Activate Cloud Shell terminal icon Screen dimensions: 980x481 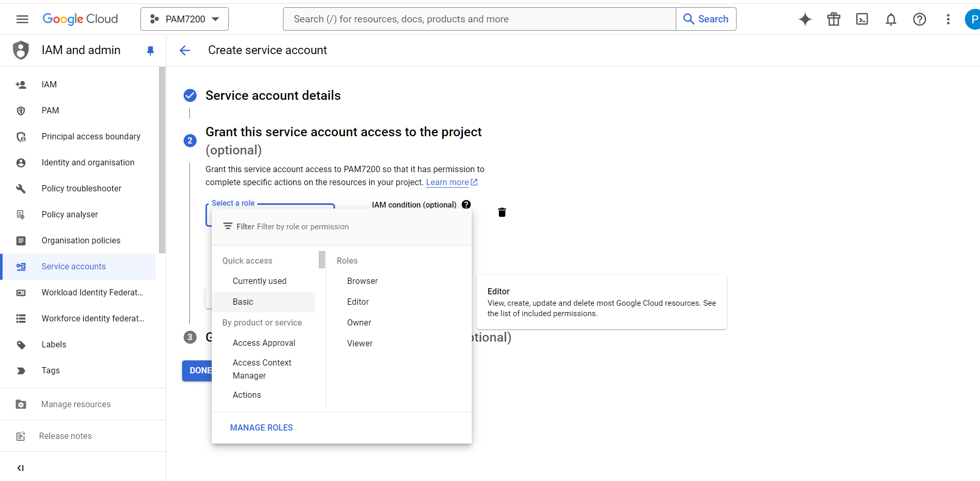point(862,19)
